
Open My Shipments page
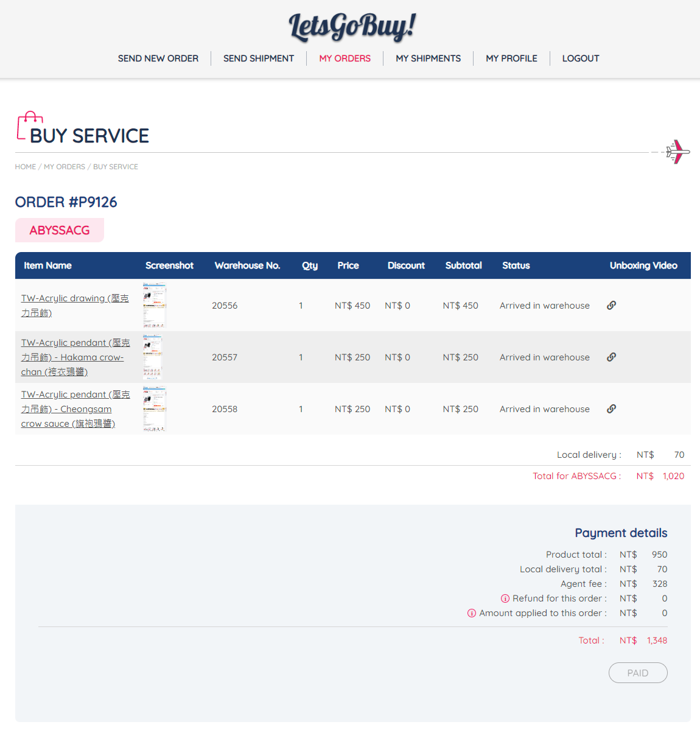[x=428, y=58]
